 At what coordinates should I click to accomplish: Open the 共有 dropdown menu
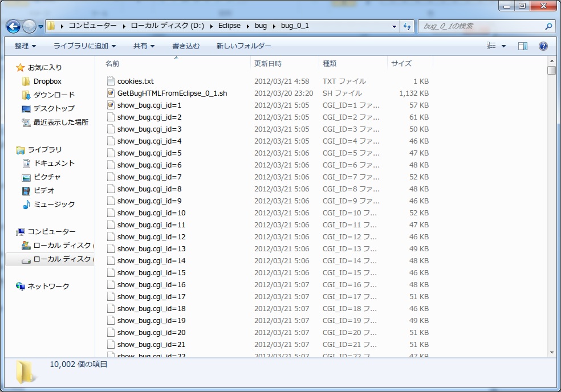(144, 46)
